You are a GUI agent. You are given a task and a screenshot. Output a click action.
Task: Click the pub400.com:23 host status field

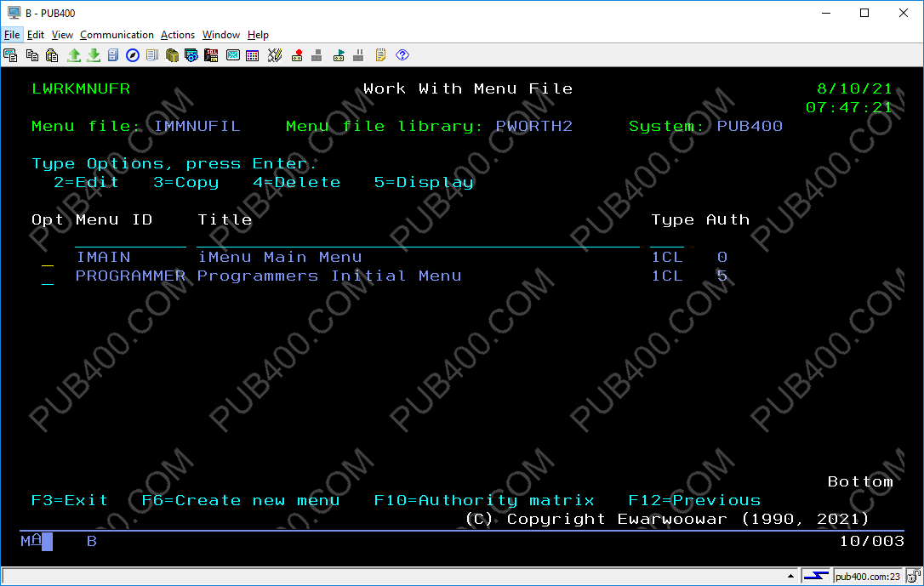pyautogui.click(x=868, y=577)
